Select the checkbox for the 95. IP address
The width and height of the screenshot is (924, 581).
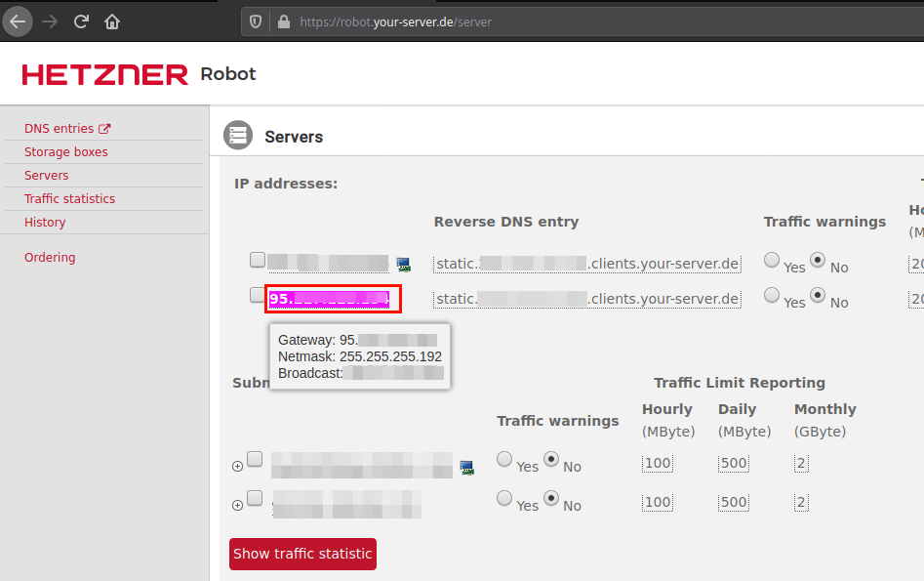point(258,294)
